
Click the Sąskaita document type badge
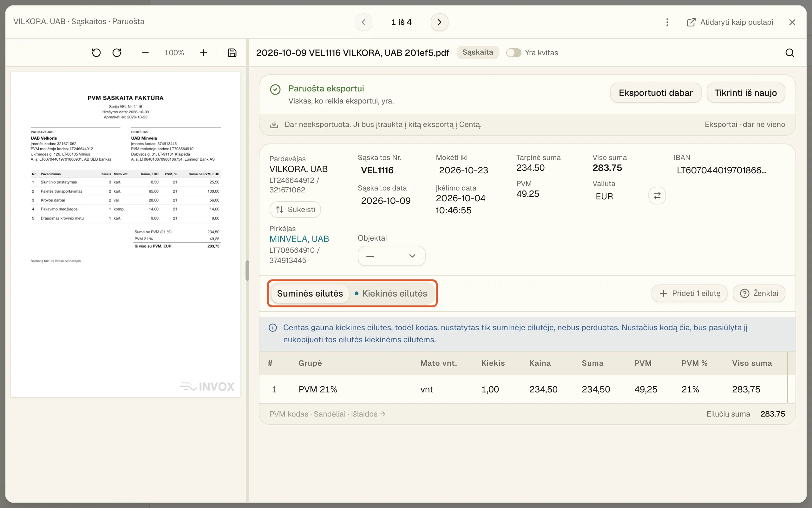pyautogui.click(x=477, y=52)
